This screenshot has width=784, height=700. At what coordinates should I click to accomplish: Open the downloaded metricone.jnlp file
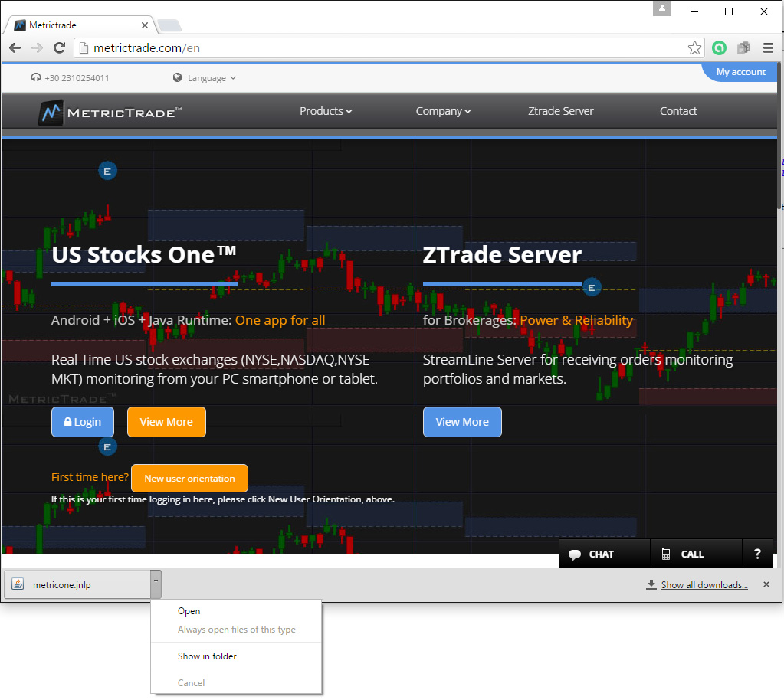tap(77, 584)
